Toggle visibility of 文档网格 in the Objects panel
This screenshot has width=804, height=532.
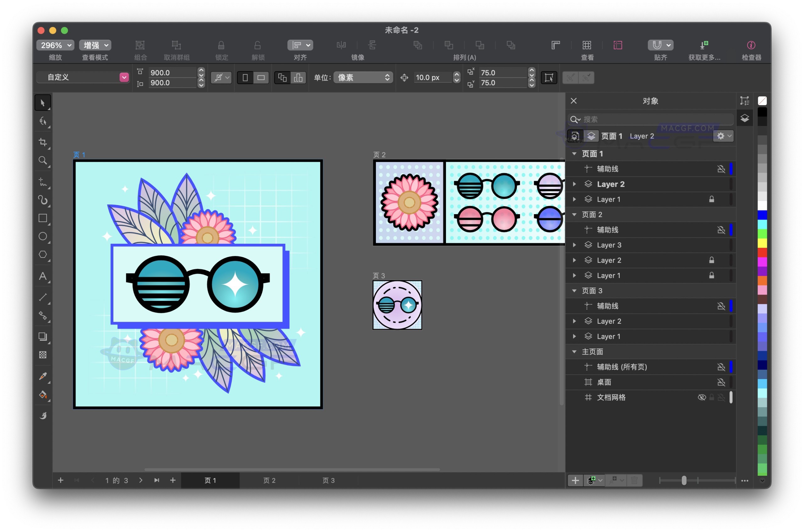[x=702, y=397]
